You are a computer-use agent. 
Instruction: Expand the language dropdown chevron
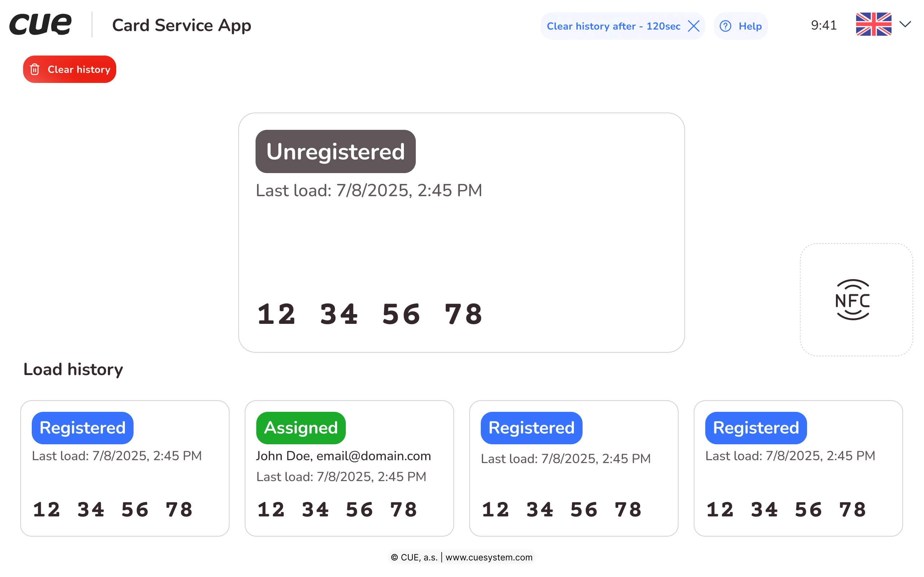(905, 25)
